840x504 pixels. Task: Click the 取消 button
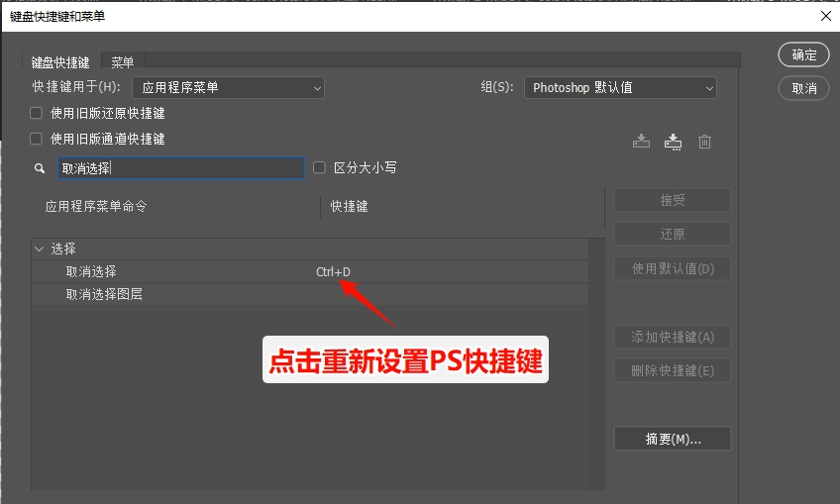coord(803,88)
